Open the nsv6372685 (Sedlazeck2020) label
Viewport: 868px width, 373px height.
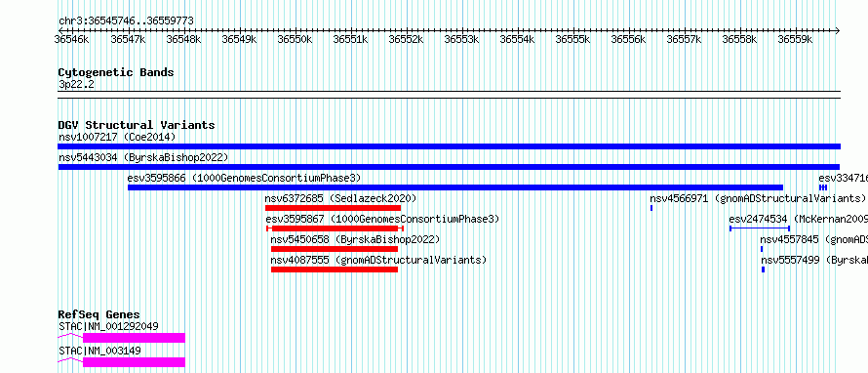pos(340,198)
